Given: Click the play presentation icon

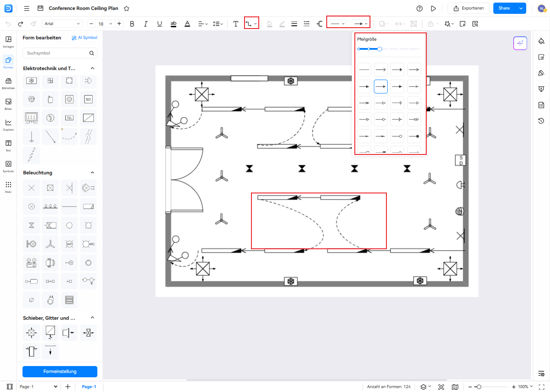Looking at the screenshot, I should tap(433, 8).
